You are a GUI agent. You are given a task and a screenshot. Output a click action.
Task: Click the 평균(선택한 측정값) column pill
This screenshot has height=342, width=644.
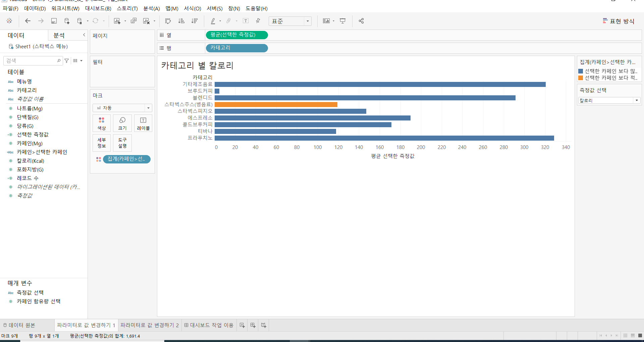(237, 35)
